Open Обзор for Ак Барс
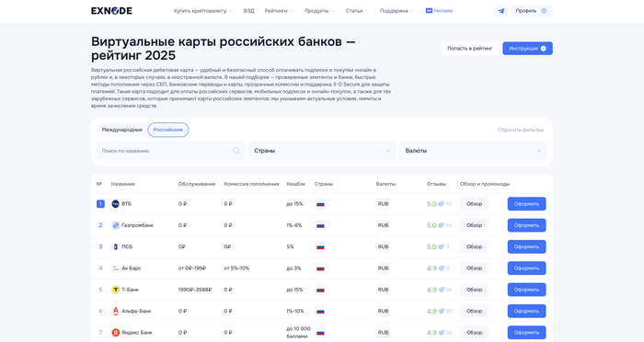Image resolution: width=644 pixels, height=342 pixels. tap(474, 268)
